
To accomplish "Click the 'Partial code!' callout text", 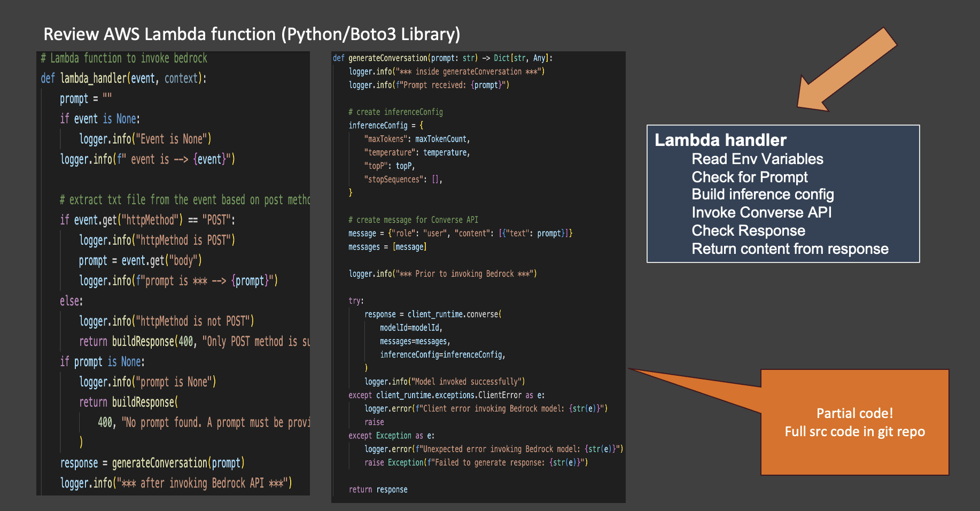I will tap(854, 413).
